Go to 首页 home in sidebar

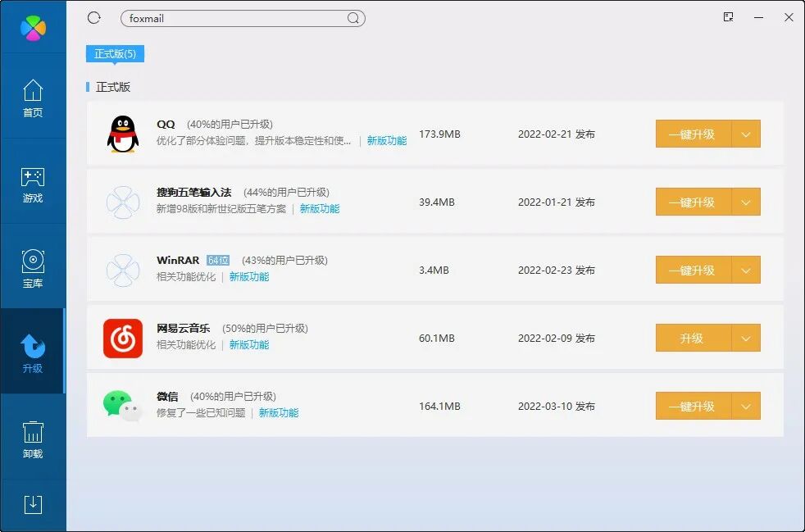pyautogui.click(x=33, y=98)
